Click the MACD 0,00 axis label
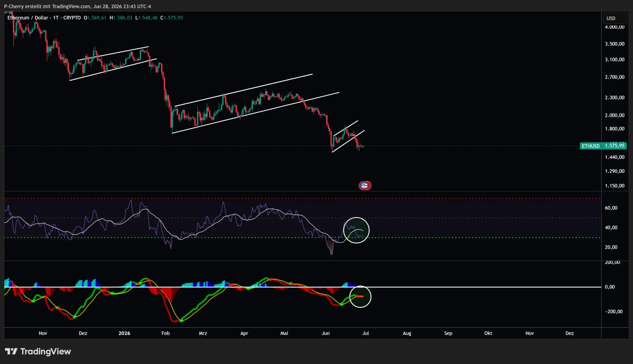 pos(610,287)
